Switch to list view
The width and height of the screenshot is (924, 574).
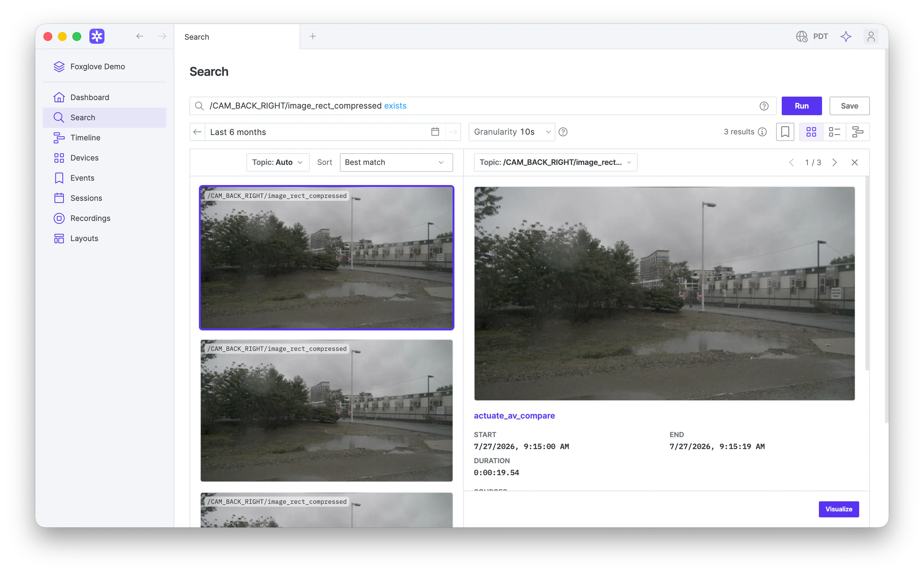[834, 132]
